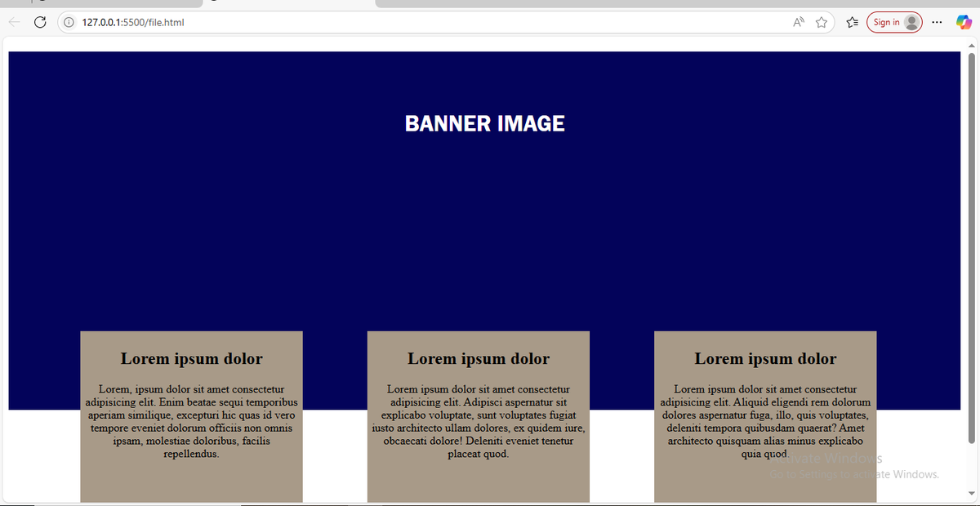The image size is (980, 506).
Task: Reload the page with the refresh icon
Action: [x=39, y=22]
